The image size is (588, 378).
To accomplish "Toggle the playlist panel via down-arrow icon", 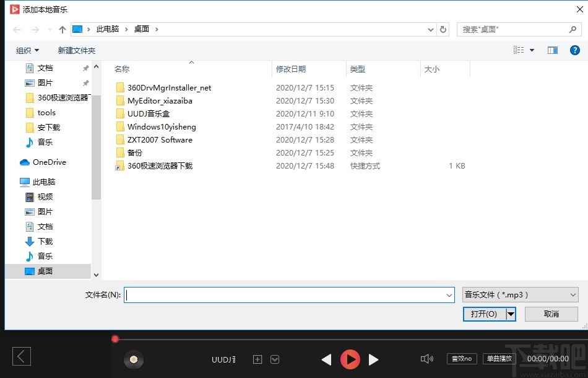I will [274, 359].
